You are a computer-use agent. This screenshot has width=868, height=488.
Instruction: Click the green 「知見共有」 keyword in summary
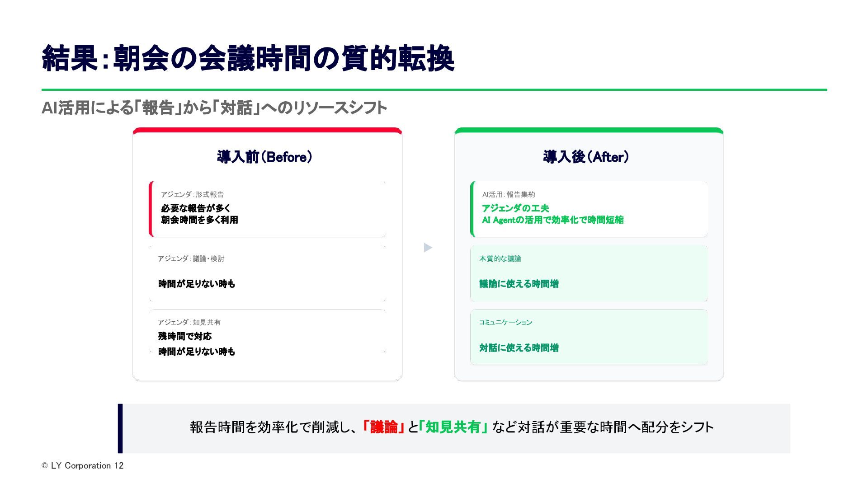pos(453,427)
